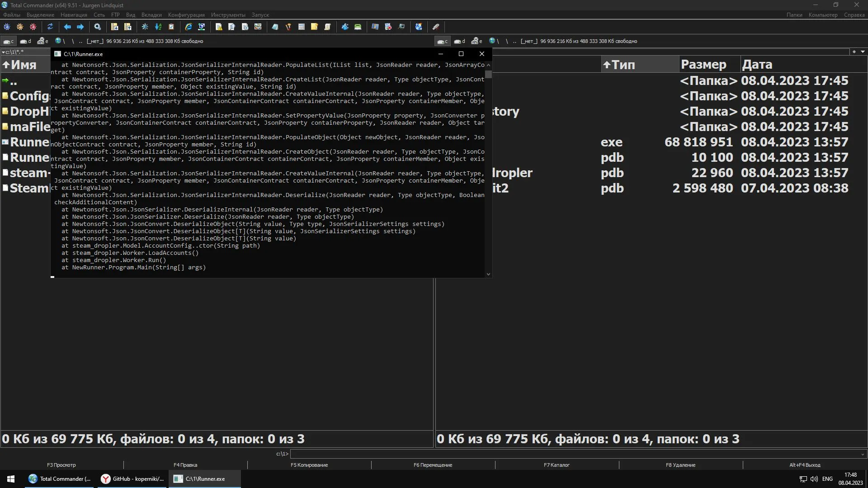Select drive c in right panel
This screenshot has height=488, width=868.
(x=442, y=41)
